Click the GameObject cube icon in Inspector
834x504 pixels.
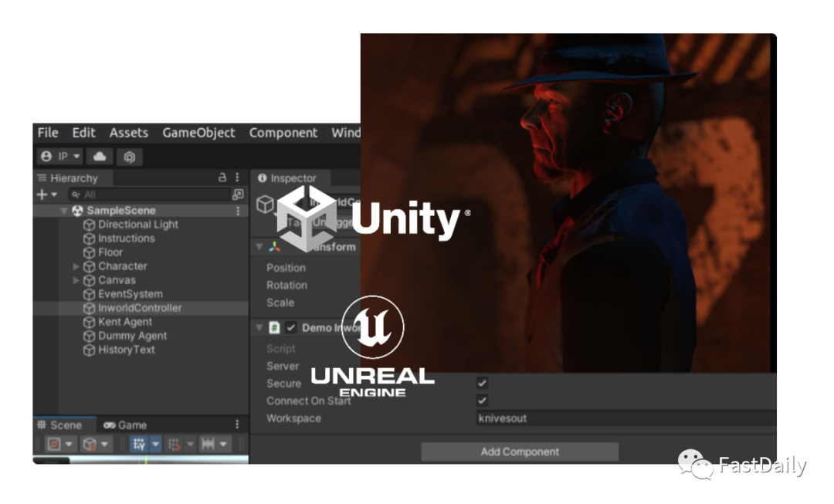tap(265, 205)
